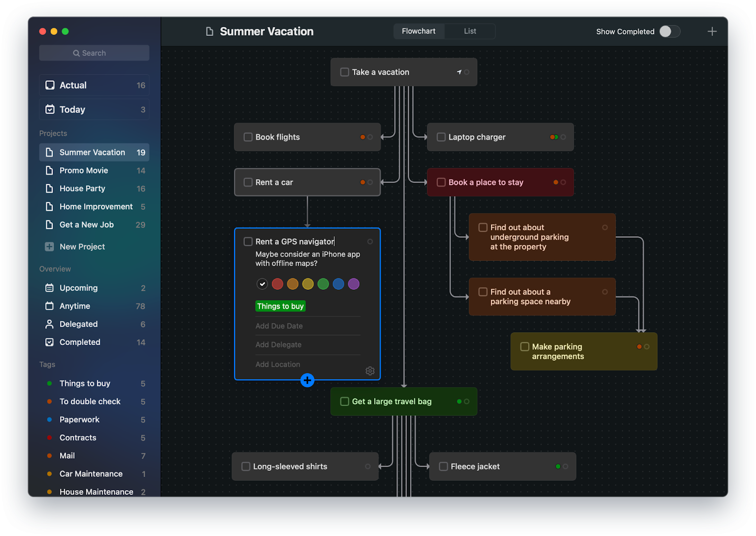Viewport: 756px width, 536px height.
Task: Click New Project in the sidebar
Action: tap(82, 246)
